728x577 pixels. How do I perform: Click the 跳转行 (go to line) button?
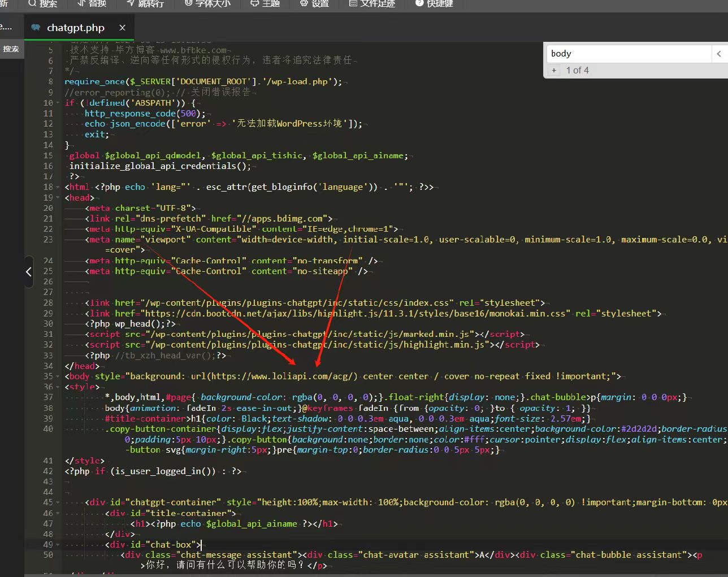[x=145, y=3]
